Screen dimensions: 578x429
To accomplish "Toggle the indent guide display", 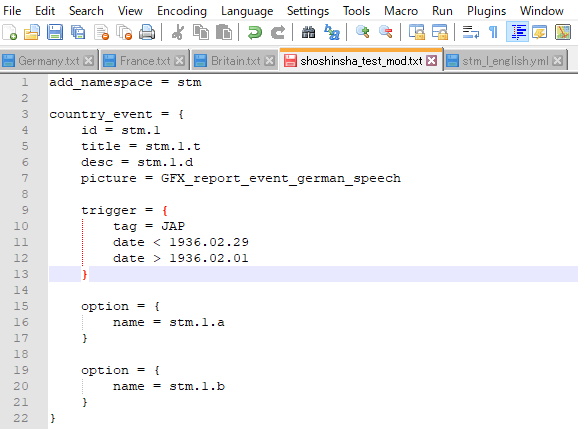I will 517,32.
